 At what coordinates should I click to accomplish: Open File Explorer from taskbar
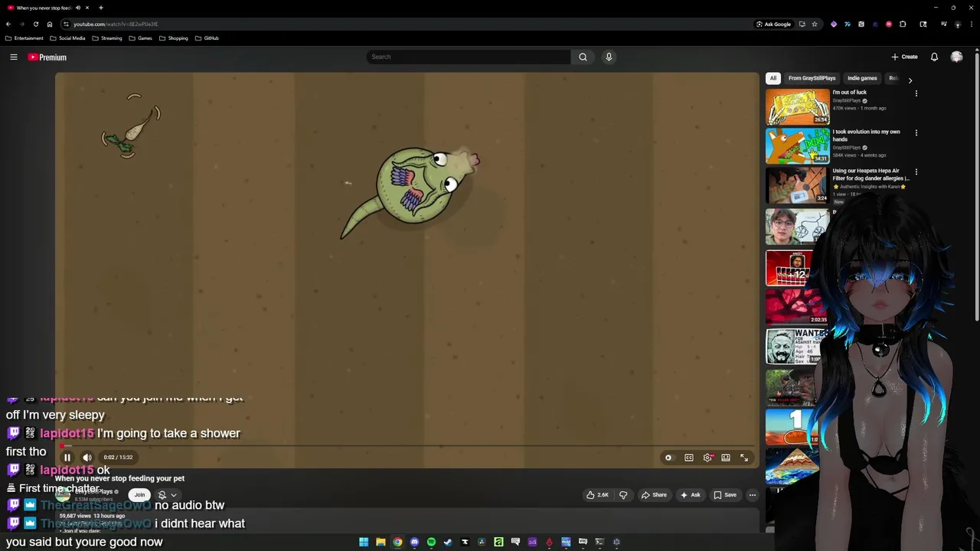click(x=381, y=542)
